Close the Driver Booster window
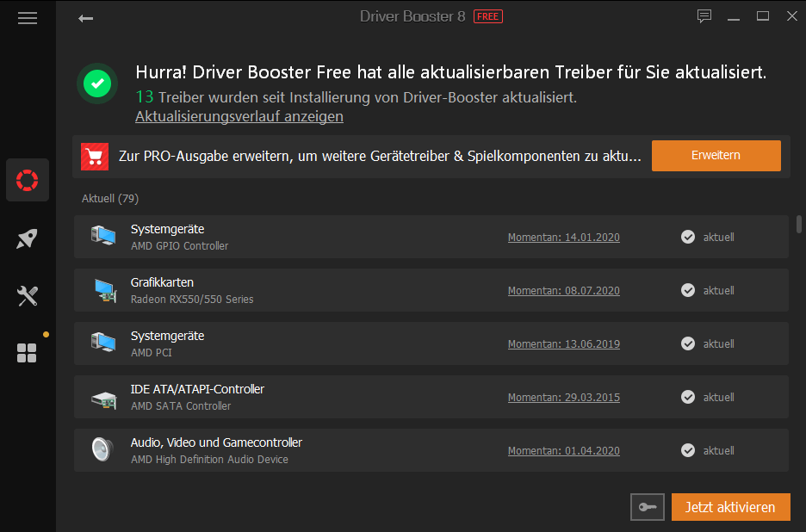The width and height of the screenshot is (806, 532). coord(792,16)
